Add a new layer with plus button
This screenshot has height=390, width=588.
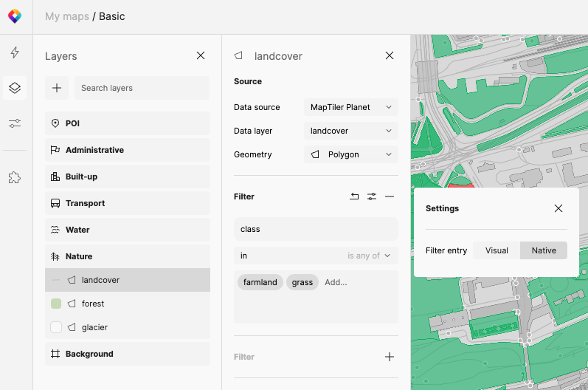(57, 88)
